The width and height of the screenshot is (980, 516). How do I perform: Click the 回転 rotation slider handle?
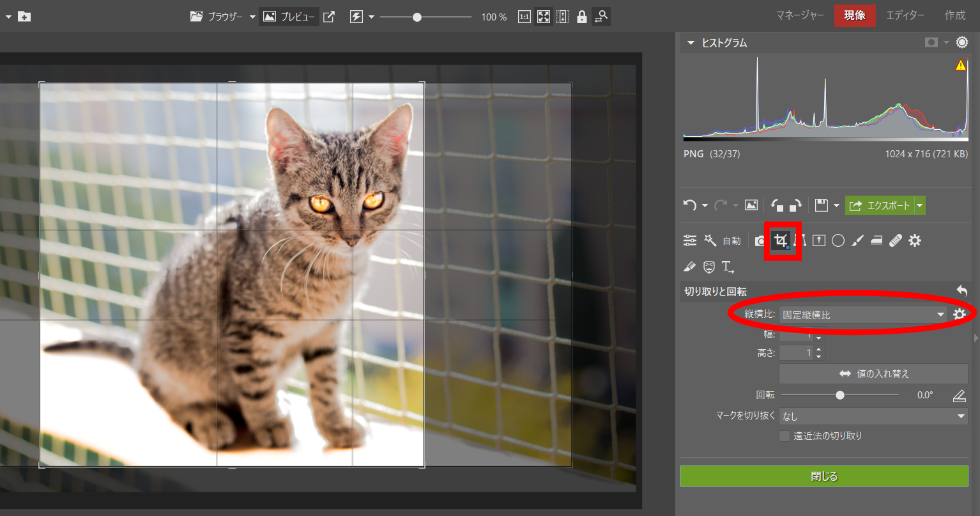pos(840,395)
